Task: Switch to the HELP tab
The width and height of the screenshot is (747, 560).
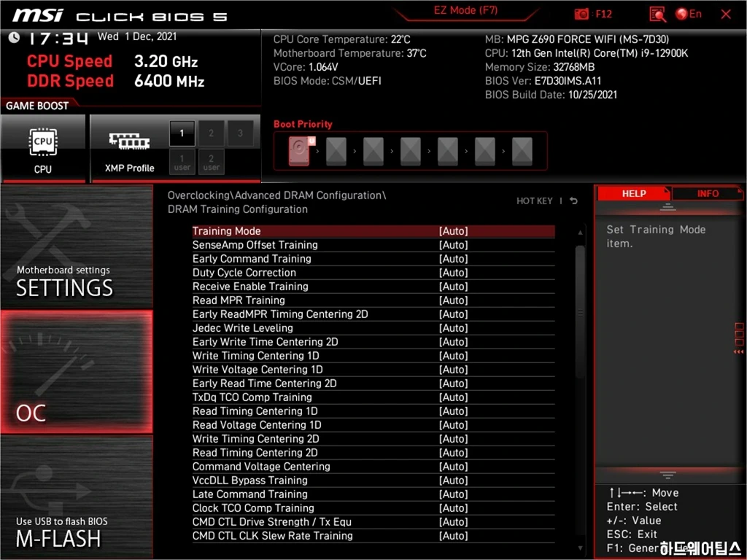Action: (x=634, y=193)
